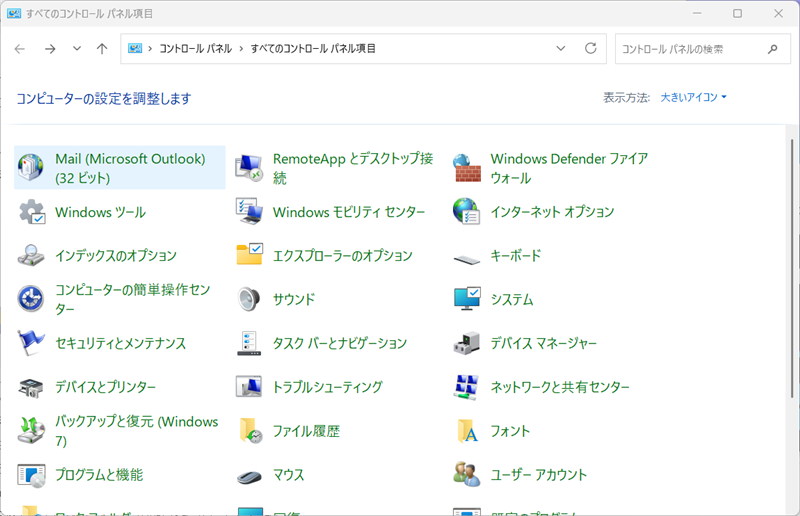Screen dimensions: 800x516
Task: Open the RemoteApp とデスクトップ接続 icon
Action: 249,168
